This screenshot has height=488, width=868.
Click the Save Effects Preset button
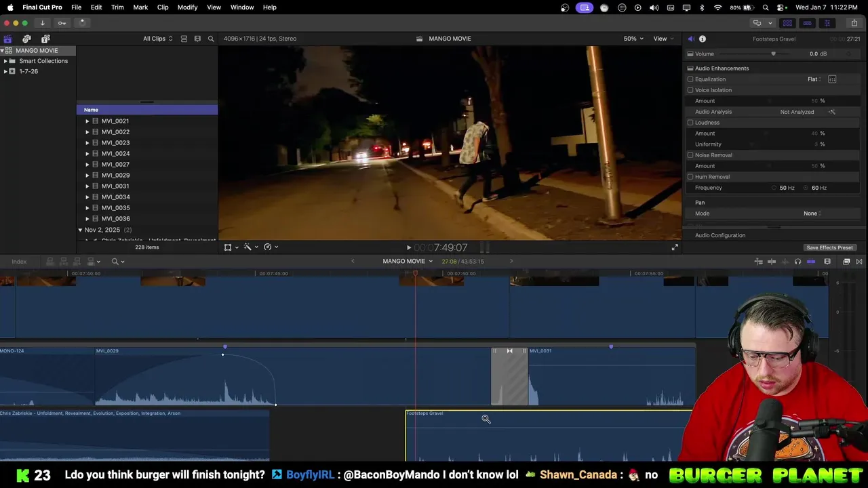(x=829, y=247)
